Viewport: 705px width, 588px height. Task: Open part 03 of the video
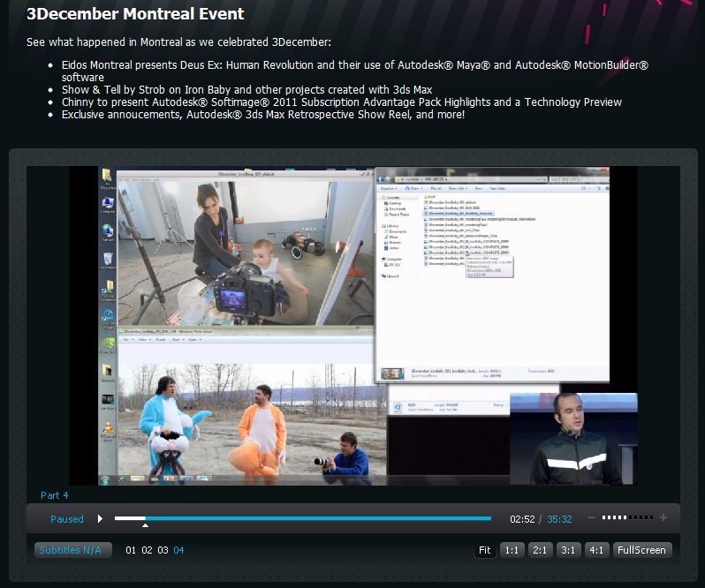point(163,550)
